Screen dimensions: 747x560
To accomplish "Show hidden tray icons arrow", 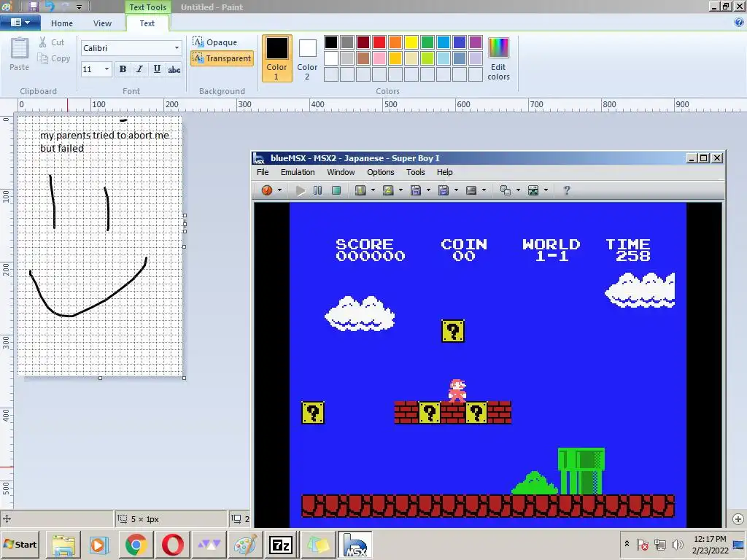I will click(627, 544).
